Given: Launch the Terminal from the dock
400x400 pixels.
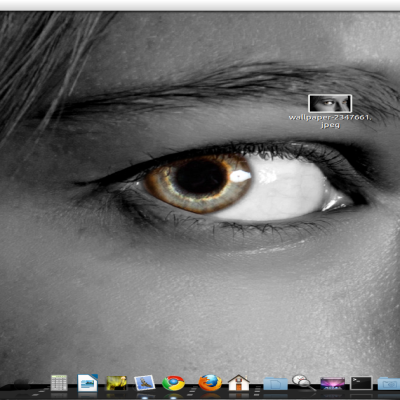Looking at the screenshot, I should (x=361, y=383).
